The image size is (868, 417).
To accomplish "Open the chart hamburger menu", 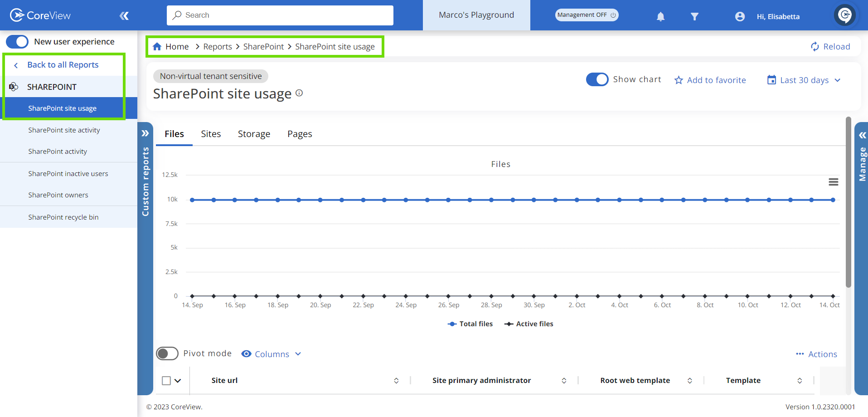I will tap(833, 182).
